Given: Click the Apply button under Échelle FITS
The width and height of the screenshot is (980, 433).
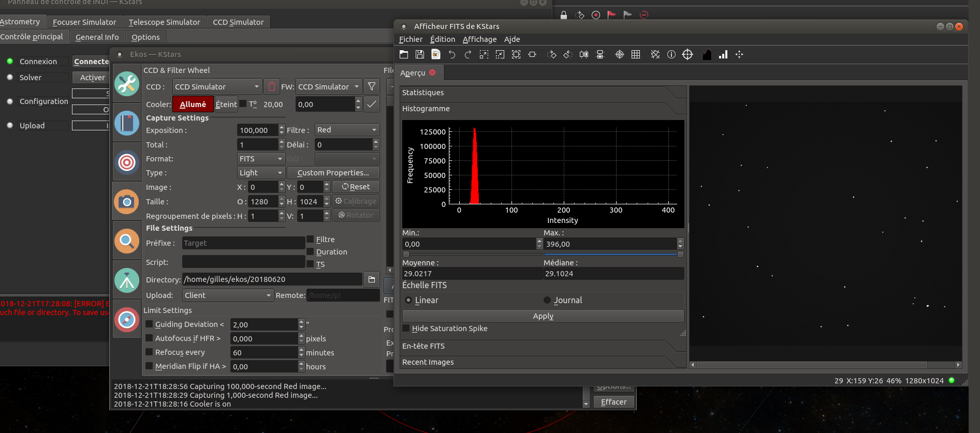Looking at the screenshot, I should point(543,316).
